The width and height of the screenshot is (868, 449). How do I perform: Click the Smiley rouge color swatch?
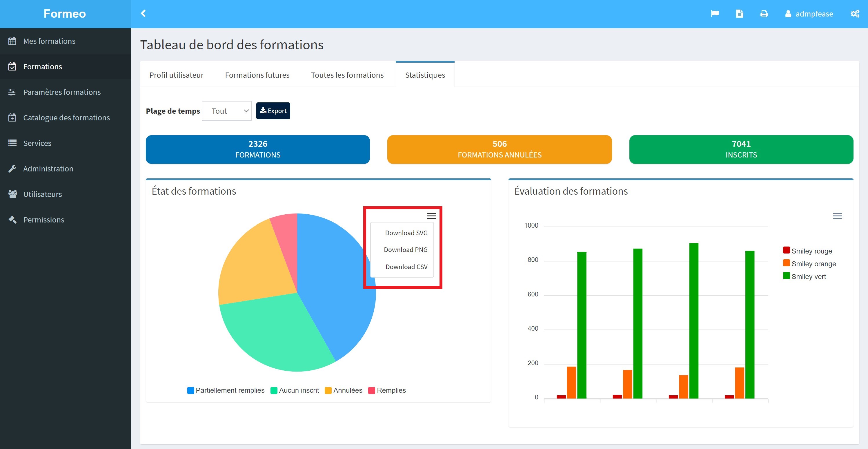[x=786, y=250]
